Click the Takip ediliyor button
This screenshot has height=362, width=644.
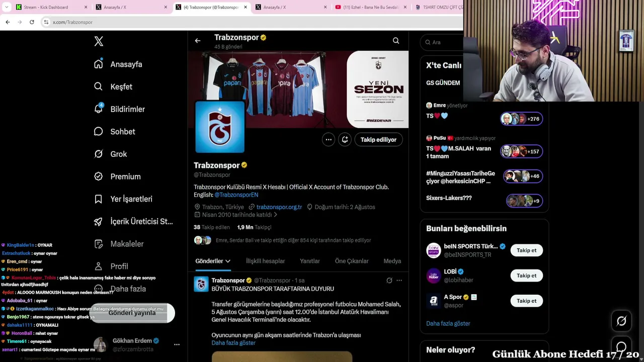coord(378,140)
